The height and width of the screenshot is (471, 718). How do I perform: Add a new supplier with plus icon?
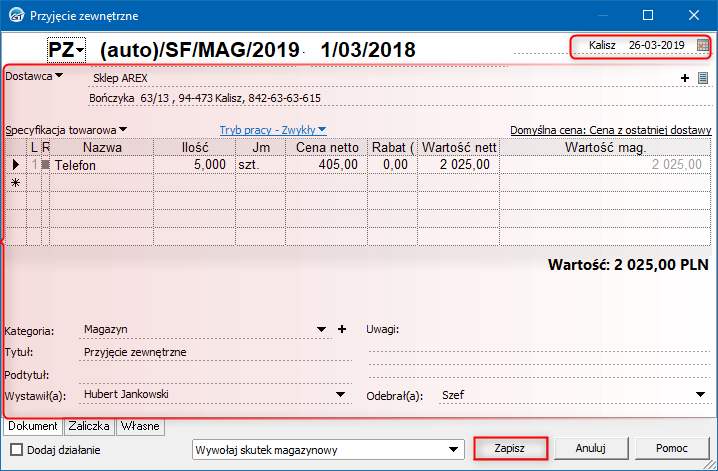(685, 78)
